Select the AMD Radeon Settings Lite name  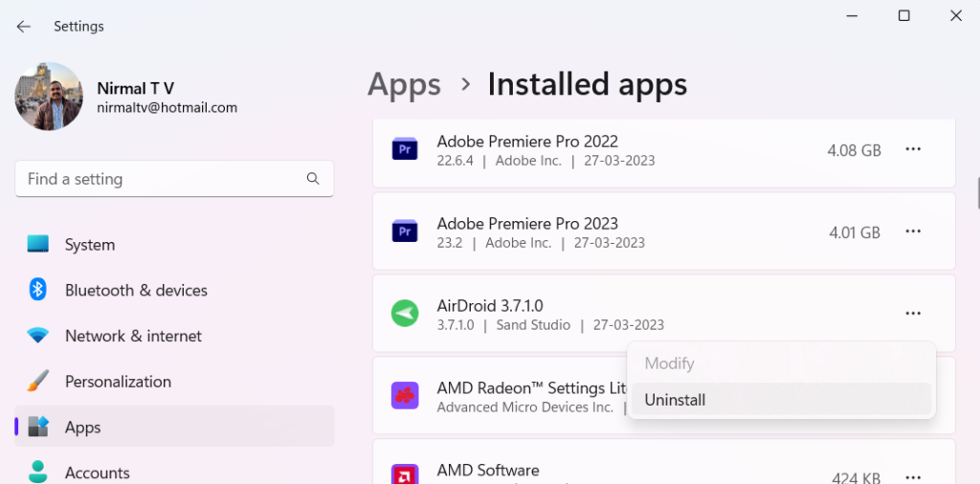click(532, 388)
